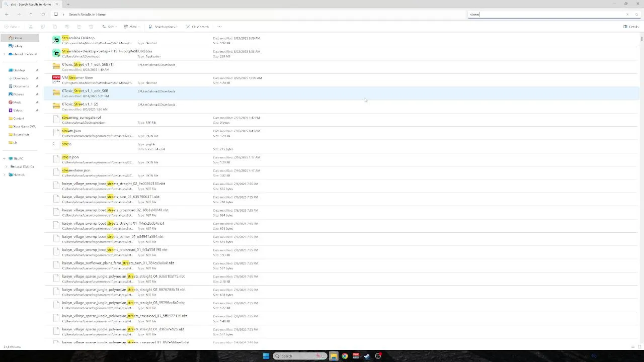Select 'kaisyn_village_swamp_boat_streets_straight_02' nbt file
This screenshot has width=644, height=362.
341,186
